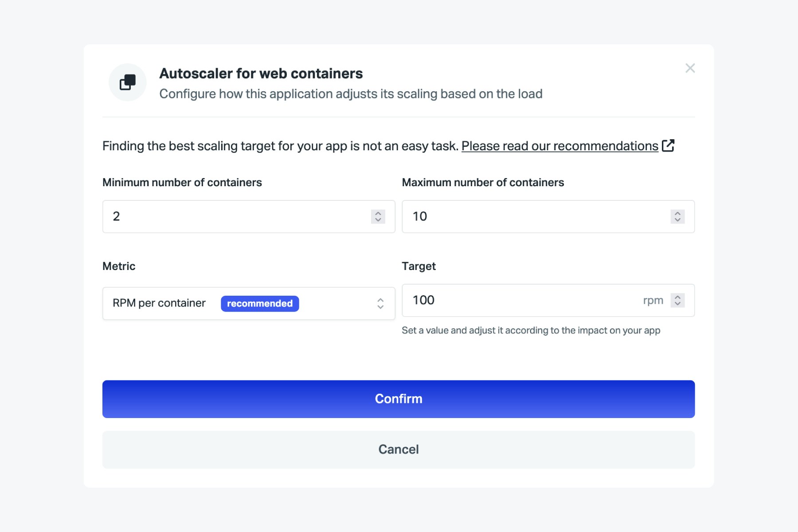Select RPM per container in Metric field
The width and height of the screenshot is (798, 532).
tap(159, 303)
